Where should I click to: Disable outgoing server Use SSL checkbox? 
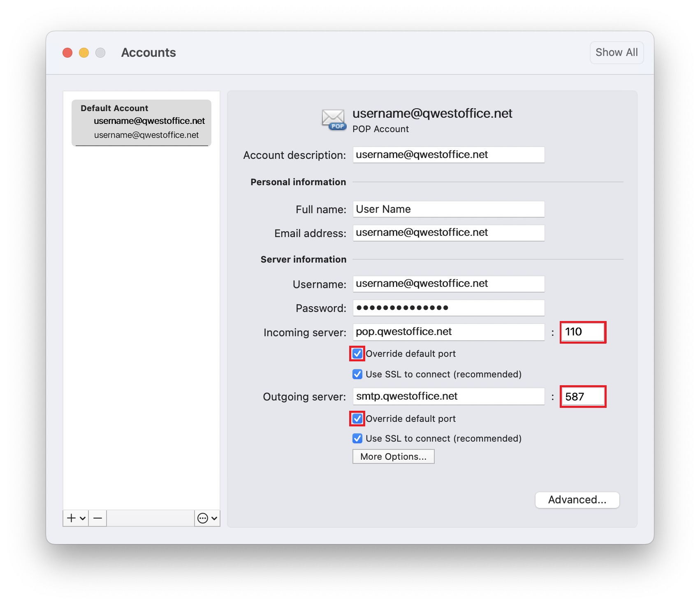357,438
